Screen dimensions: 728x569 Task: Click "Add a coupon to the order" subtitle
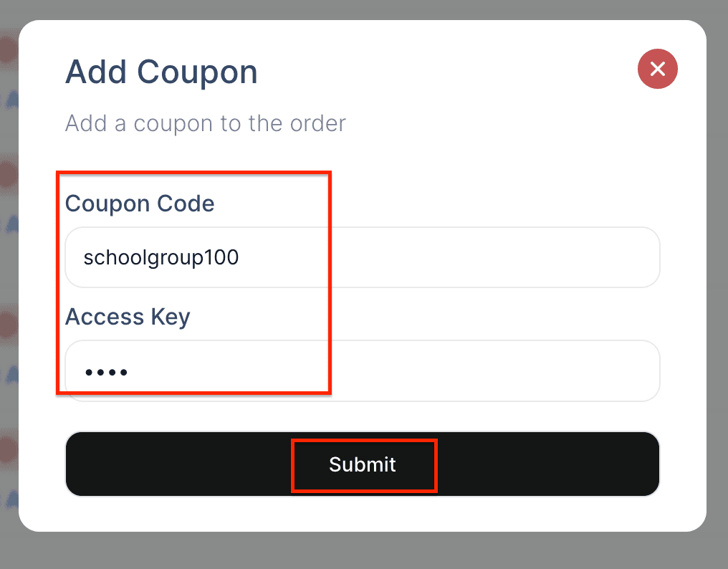(206, 123)
